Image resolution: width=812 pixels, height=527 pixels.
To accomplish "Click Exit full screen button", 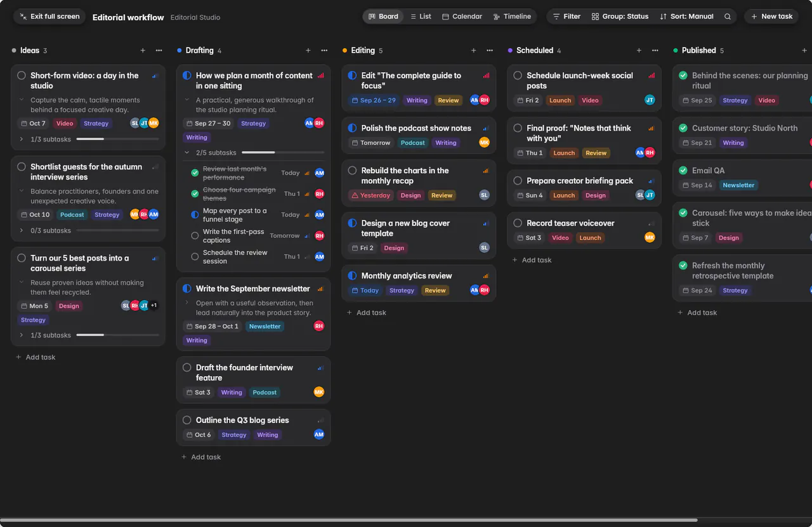I will point(49,16).
